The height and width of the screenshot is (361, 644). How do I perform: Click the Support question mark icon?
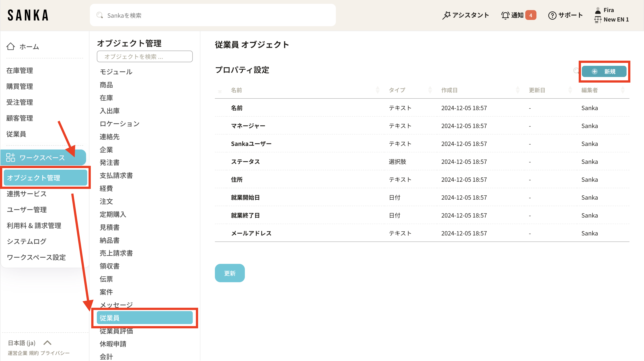552,15
